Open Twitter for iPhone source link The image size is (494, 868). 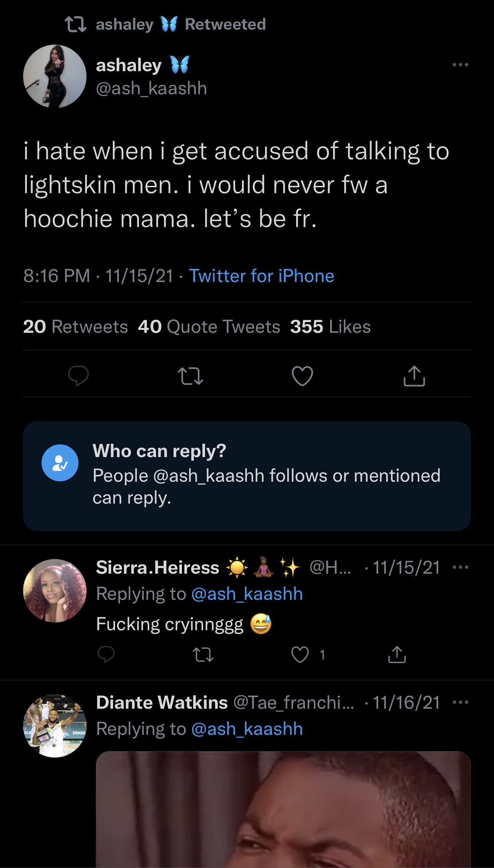tap(261, 276)
